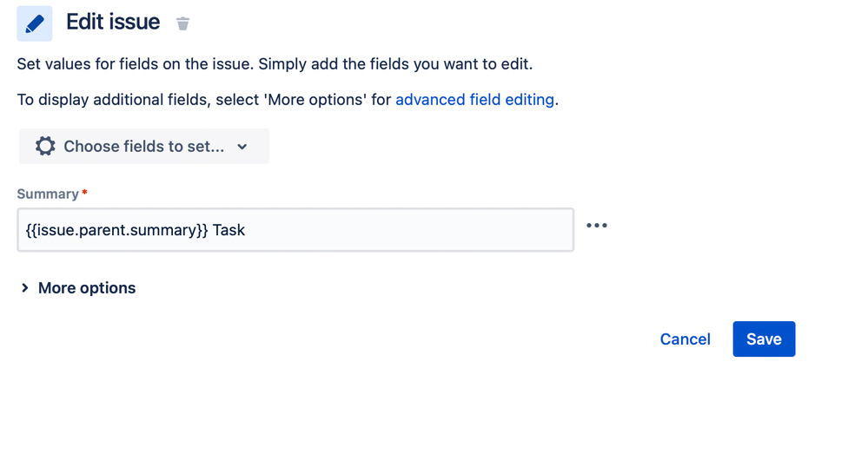Screen dimensions: 868x454
Task: Click the red required asterisk by Summary
Action: pos(84,192)
